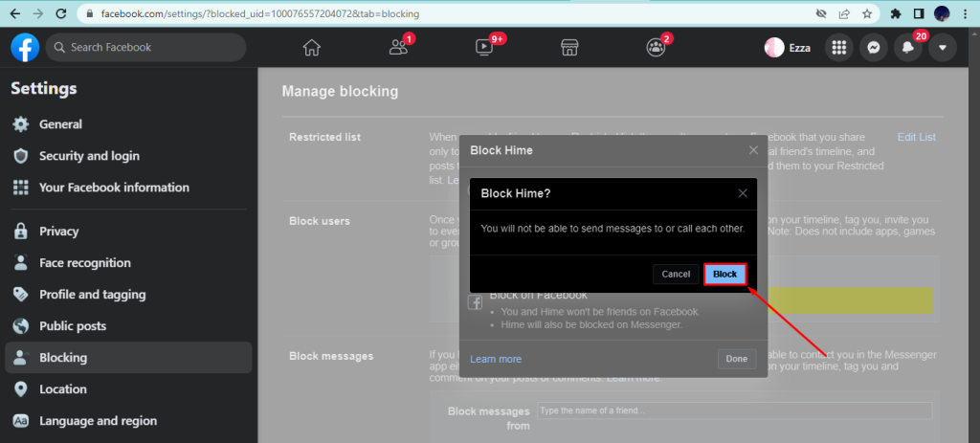
Task: Expand the account dropdown arrow
Action: [943, 48]
